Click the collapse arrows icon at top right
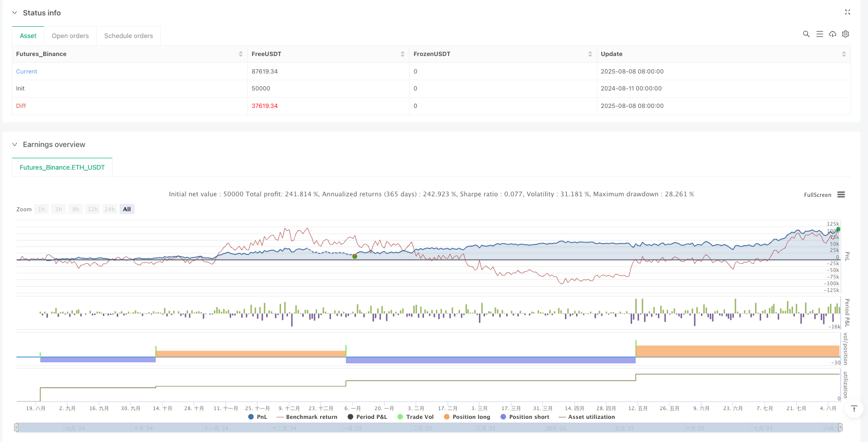868x442 pixels. 847,12
